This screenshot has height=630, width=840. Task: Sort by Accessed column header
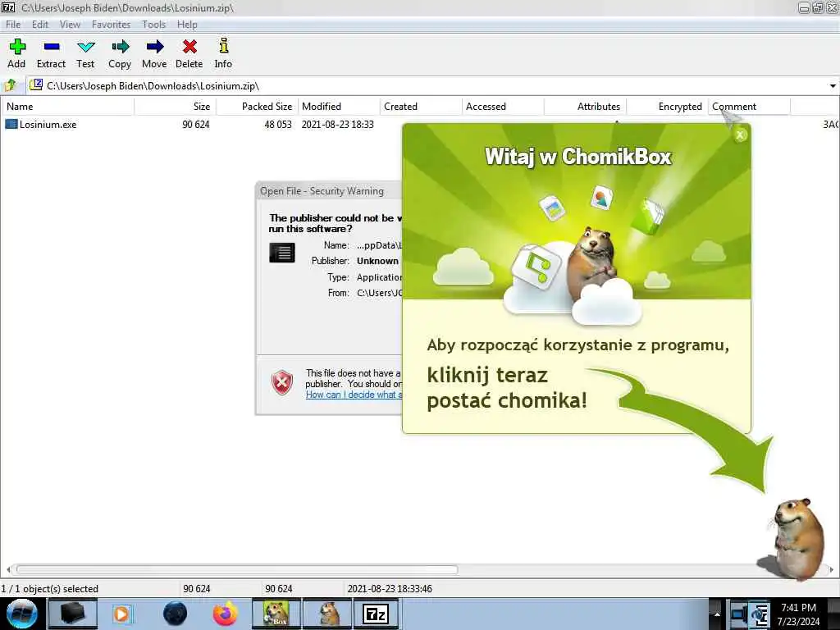click(503, 106)
